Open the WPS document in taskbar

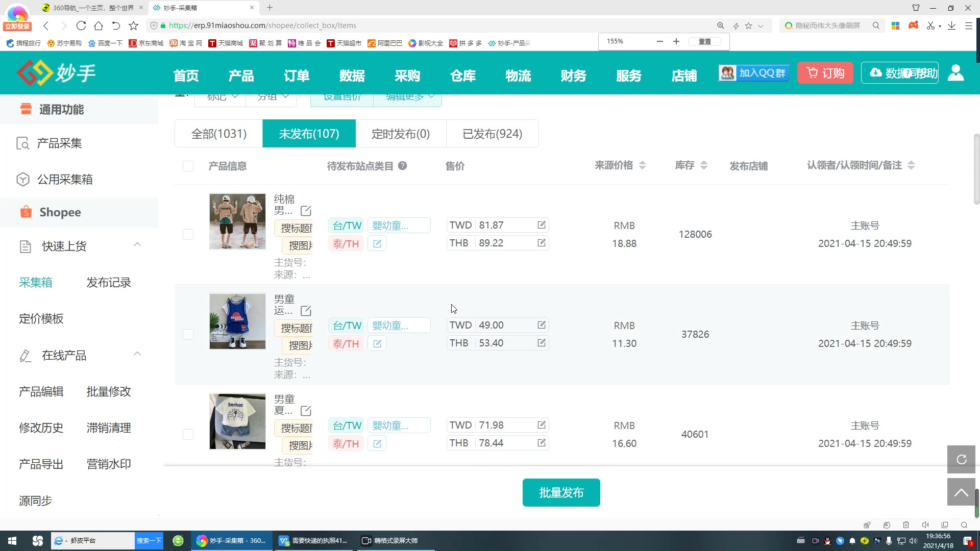313,541
